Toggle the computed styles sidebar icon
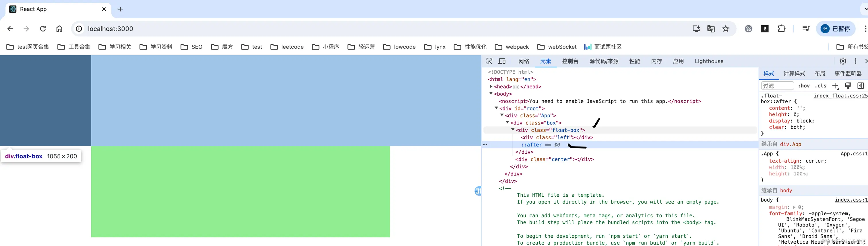Viewport: 868px width, 246px height. tap(861, 86)
